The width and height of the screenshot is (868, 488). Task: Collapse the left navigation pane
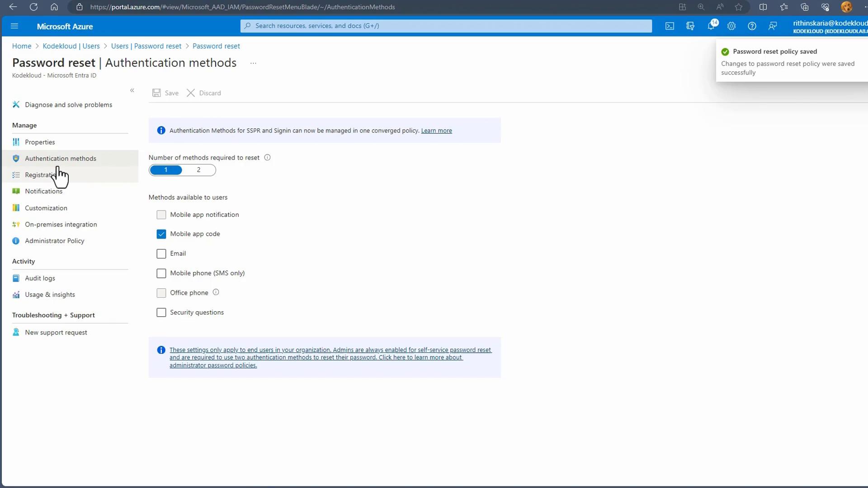pos(132,90)
